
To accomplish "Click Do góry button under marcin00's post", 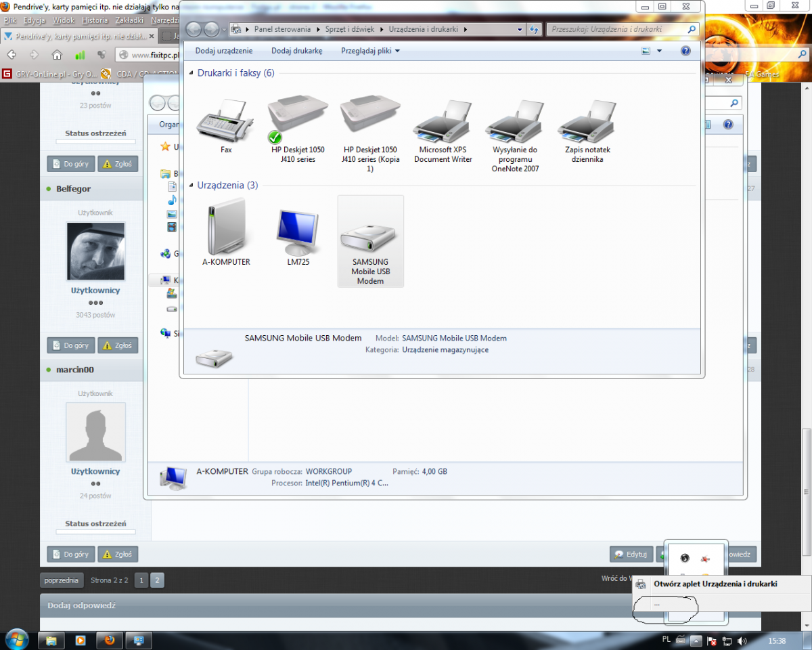I will tap(71, 554).
